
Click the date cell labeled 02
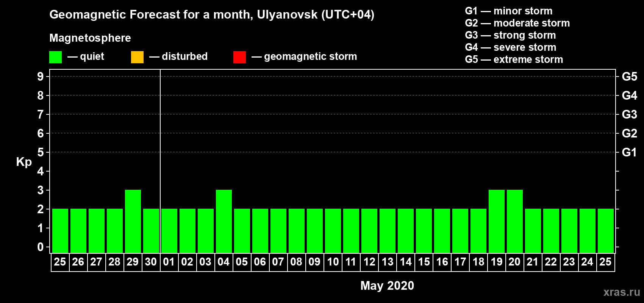188,262
